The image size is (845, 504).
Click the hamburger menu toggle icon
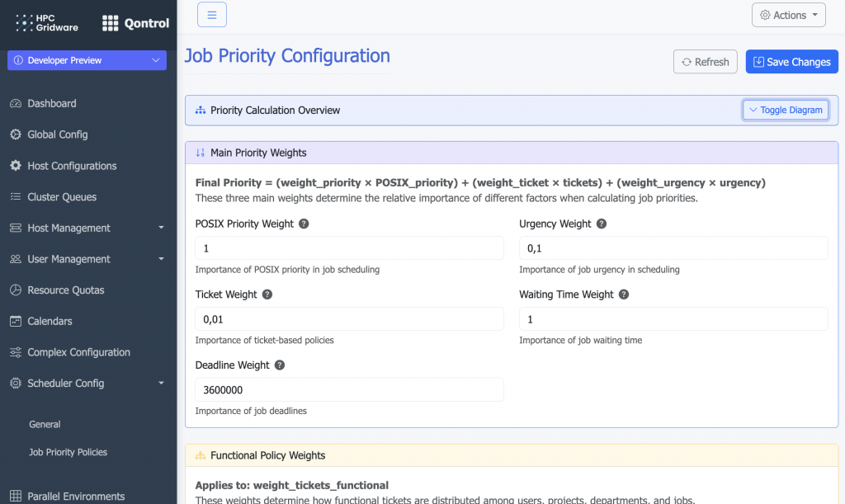click(212, 14)
